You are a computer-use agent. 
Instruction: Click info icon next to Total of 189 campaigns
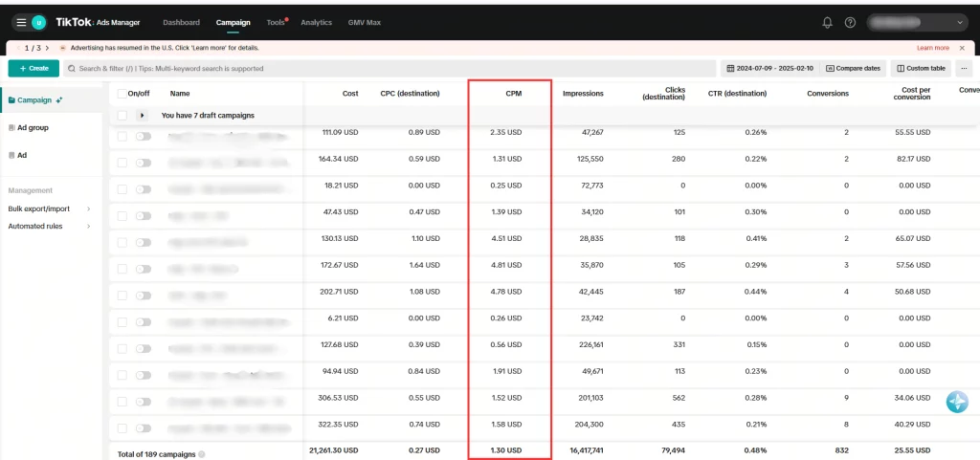click(x=202, y=454)
